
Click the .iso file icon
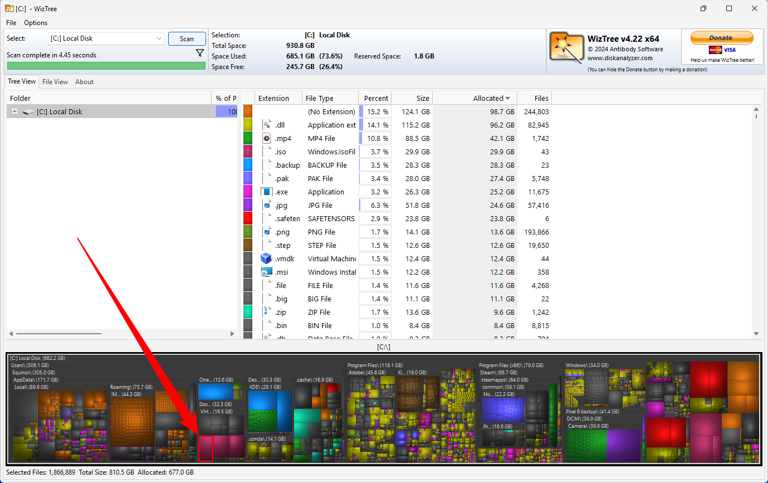pos(267,152)
